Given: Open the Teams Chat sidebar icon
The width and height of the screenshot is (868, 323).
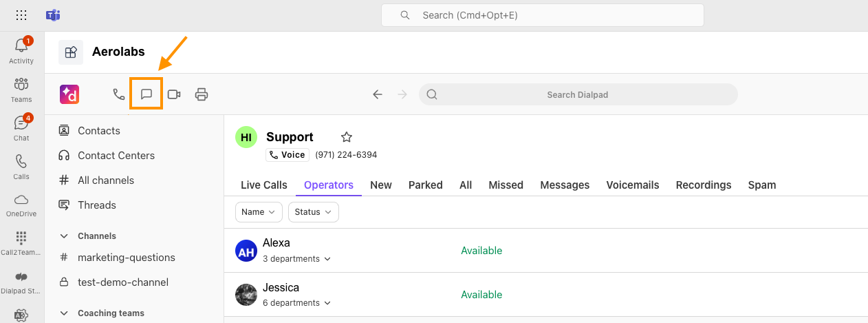Looking at the screenshot, I should point(21,128).
